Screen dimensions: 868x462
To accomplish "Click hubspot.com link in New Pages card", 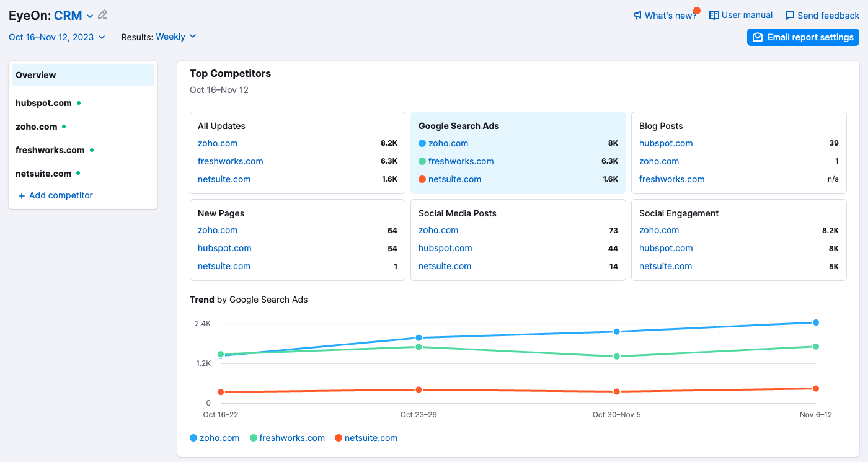I will pos(224,248).
